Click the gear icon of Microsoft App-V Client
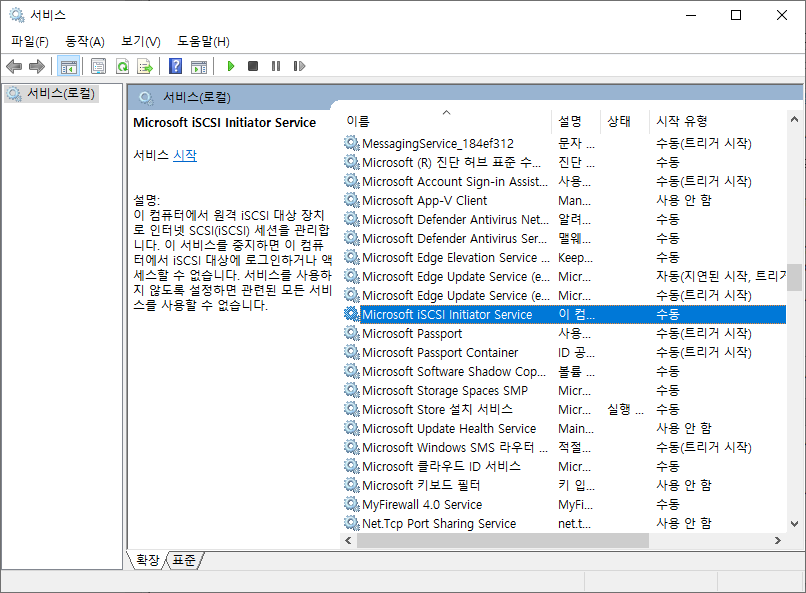The height and width of the screenshot is (593, 806). (352, 200)
